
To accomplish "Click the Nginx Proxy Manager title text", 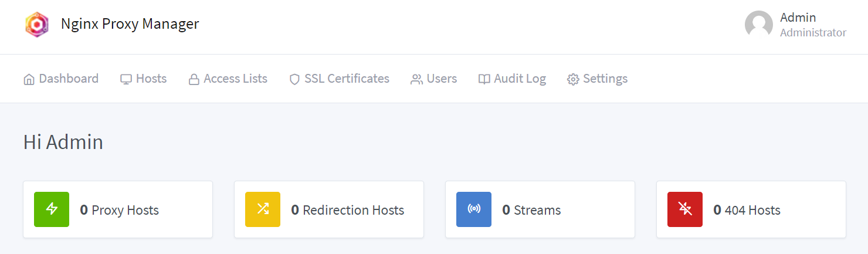I will tap(130, 24).
